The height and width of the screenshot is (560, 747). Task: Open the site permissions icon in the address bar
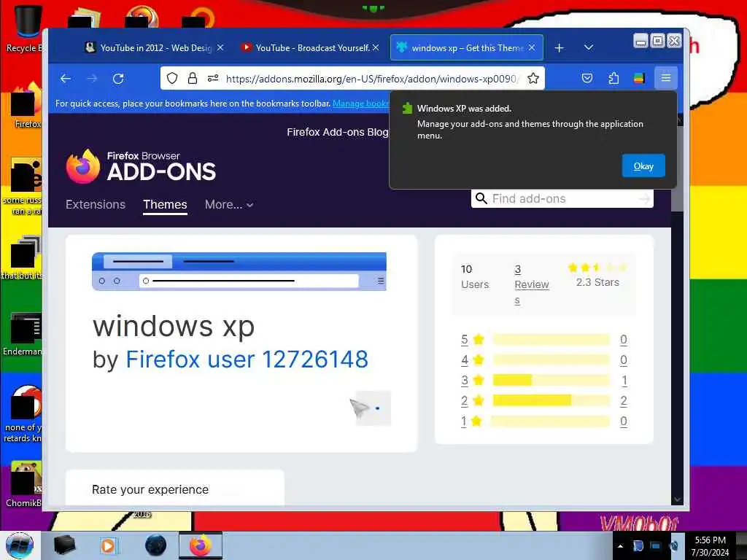[x=212, y=78]
